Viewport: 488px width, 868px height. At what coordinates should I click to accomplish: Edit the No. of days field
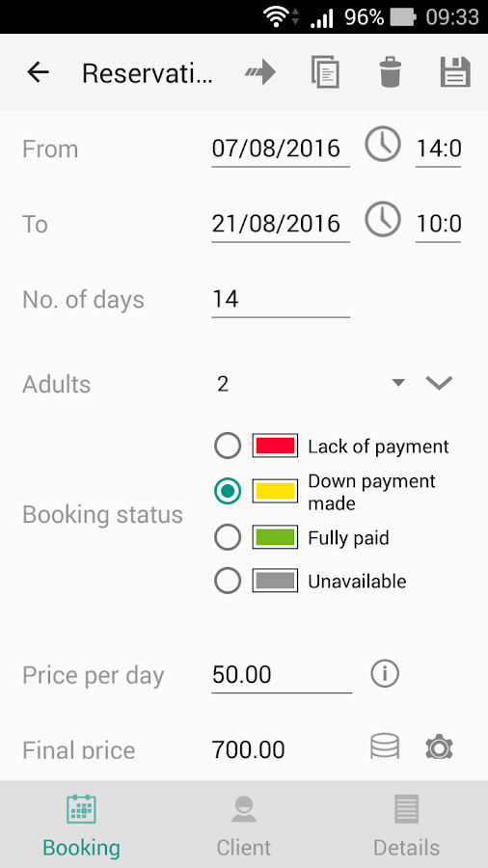click(x=281, y=300)
